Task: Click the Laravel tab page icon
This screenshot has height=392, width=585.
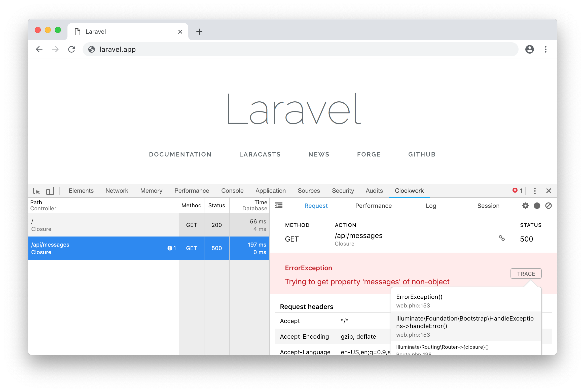Action: coord(78,32)
